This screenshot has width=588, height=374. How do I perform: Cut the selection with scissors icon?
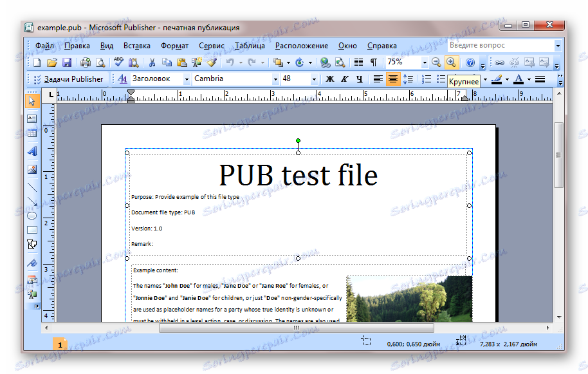point(152,62)
